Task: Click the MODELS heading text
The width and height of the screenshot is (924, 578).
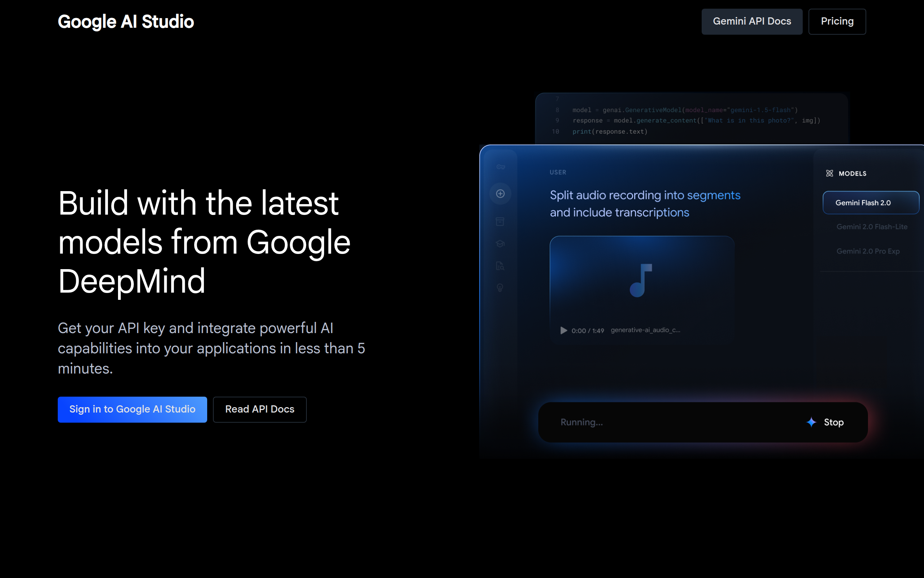Action: pos(852,173)
